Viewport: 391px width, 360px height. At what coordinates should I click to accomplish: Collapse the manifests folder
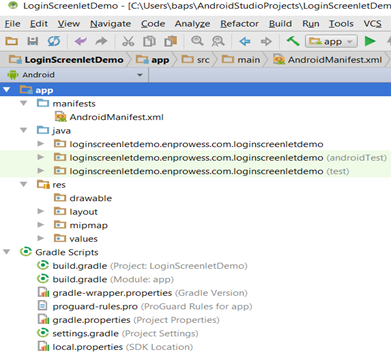pyautogui.click(x=24, y=104)
